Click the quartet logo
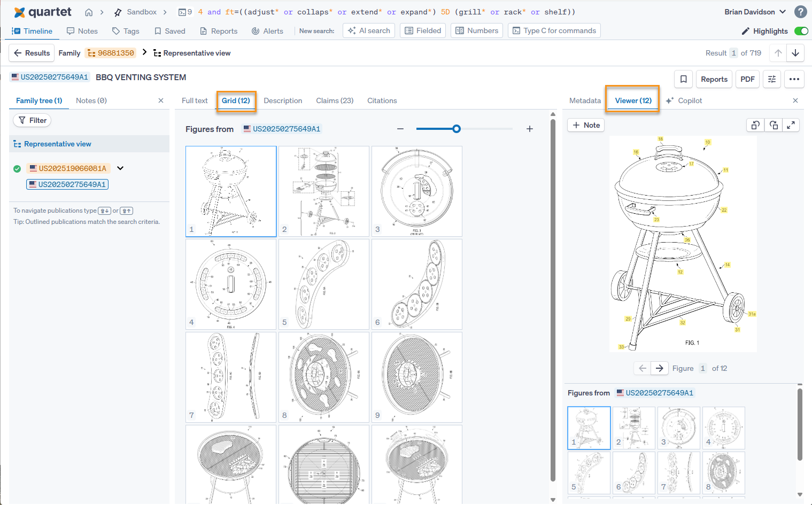812x505 pixels. pos(42,12)
